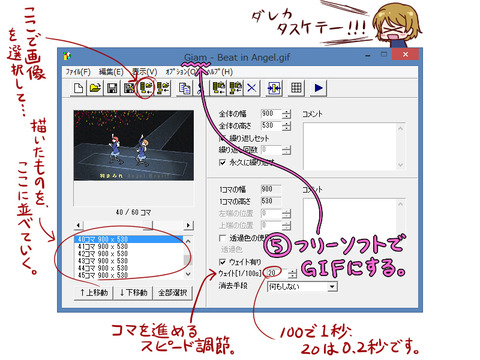Open the ファイル(F) menu
The image size is (480, 360).
pyautogui.click(x=78, y=72)
